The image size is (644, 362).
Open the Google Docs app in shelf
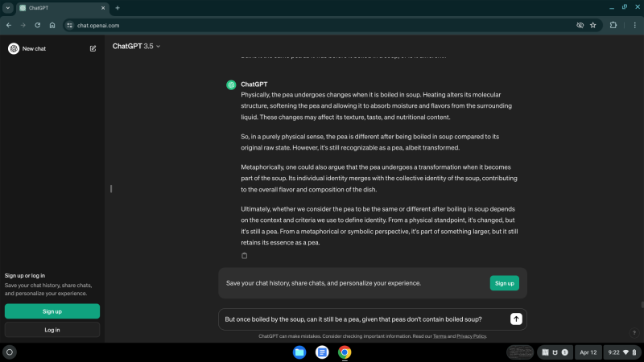[x=322, y=352]
